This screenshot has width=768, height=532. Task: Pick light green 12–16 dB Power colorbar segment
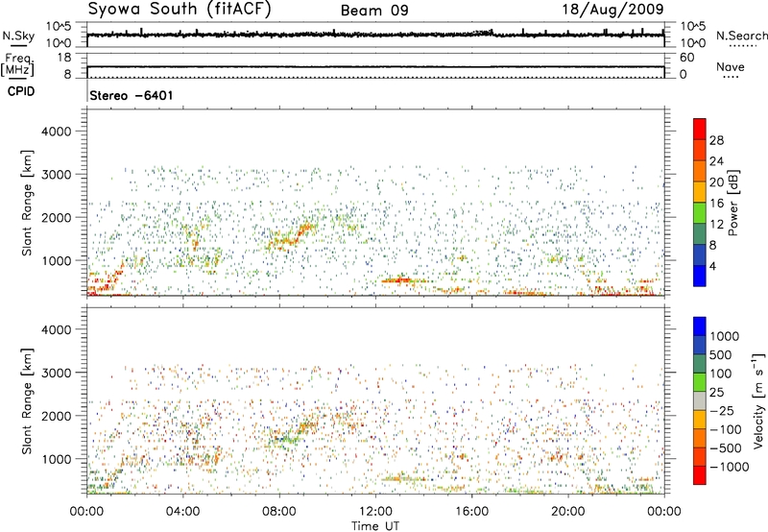click(700, 212)
